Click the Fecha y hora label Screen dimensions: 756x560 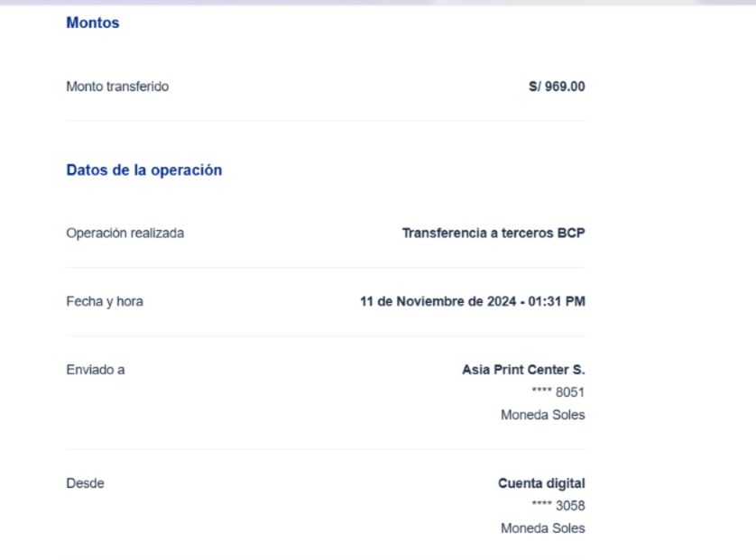(105, 302)
